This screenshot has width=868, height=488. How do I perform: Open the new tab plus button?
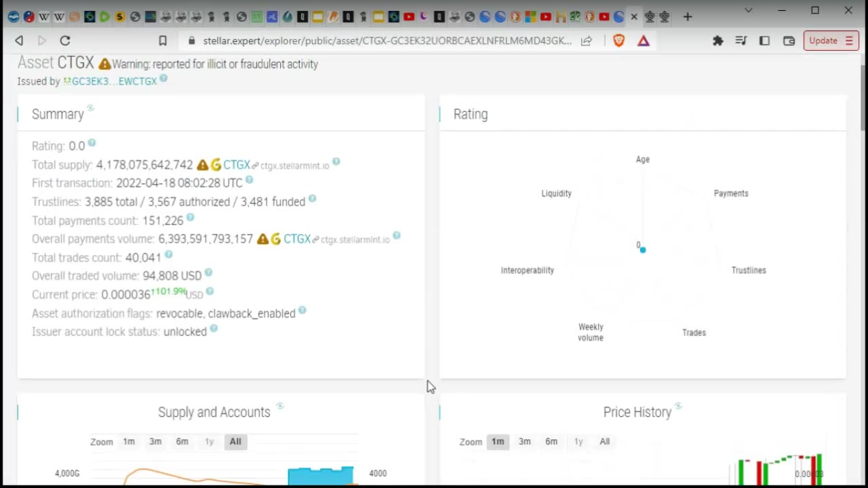688,17
